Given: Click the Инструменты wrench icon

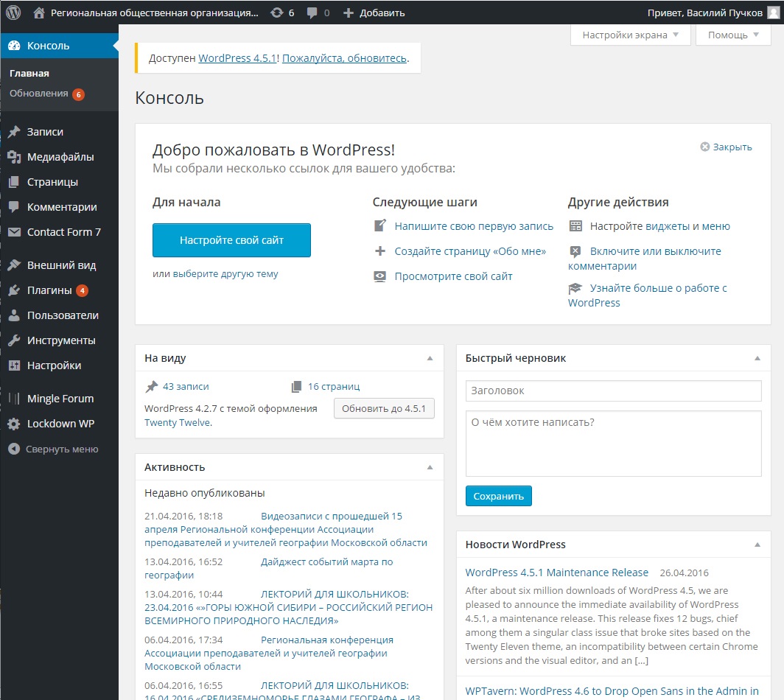Looking at the screenshot, I should click(14, 340).
